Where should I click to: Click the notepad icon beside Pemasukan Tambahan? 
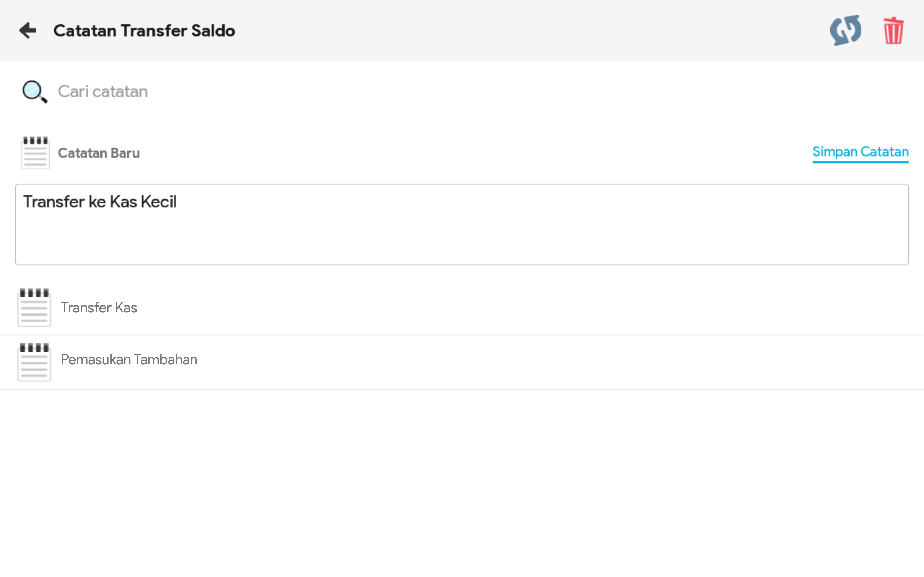pos(34,361)
